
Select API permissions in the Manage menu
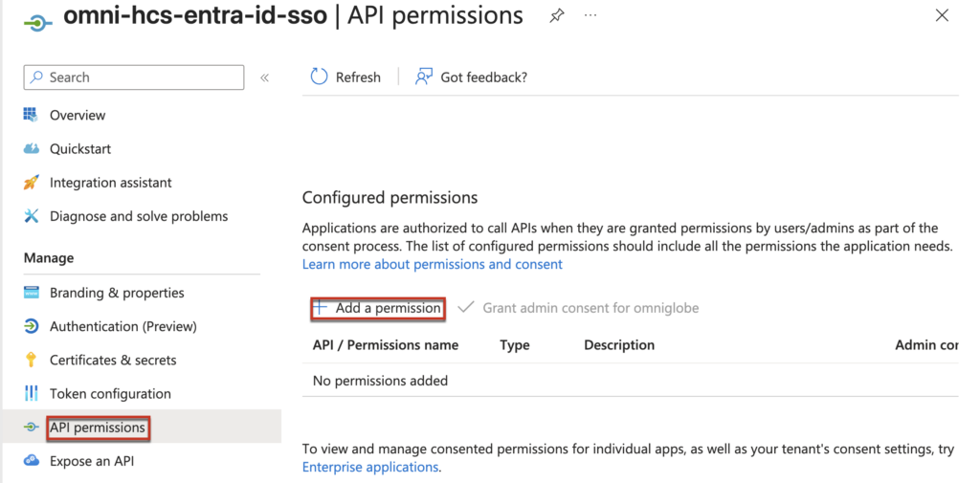[x=98, y=428]
